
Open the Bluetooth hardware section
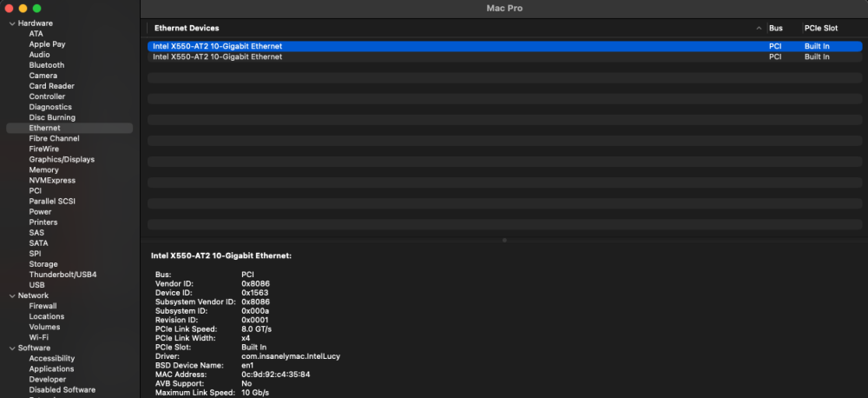pos(47,65)
